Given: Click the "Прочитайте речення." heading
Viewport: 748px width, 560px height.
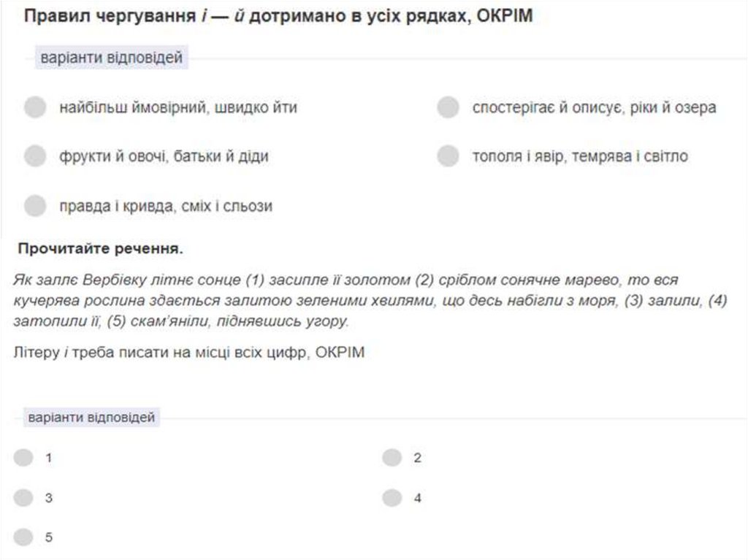Looking at the screenshot, I should point(101,249).
